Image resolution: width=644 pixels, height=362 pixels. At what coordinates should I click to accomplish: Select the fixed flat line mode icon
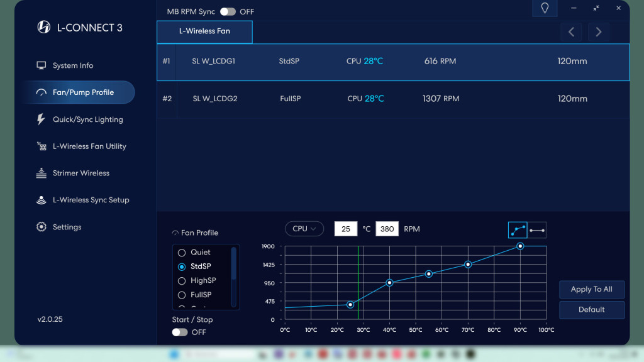pos(537,230)
